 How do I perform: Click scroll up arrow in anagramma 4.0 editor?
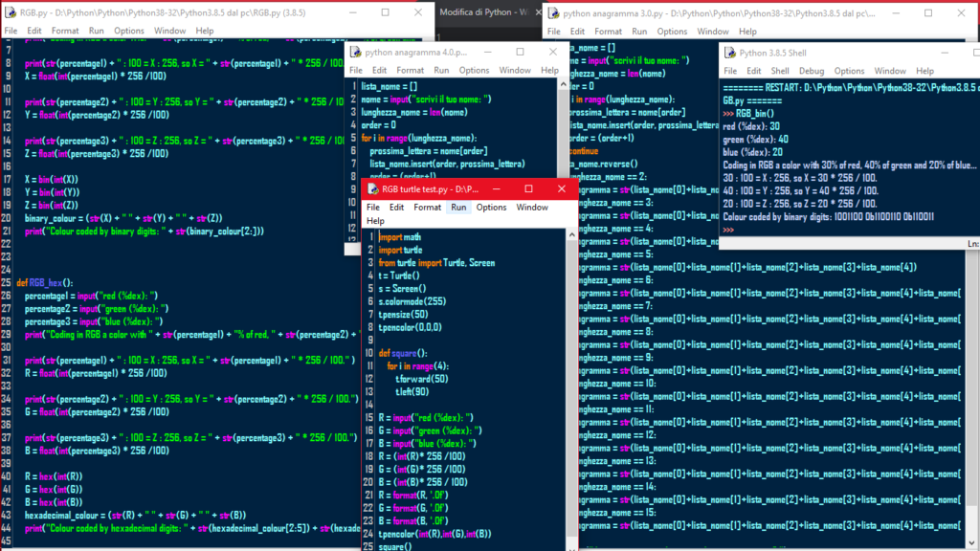click(563, 84)
